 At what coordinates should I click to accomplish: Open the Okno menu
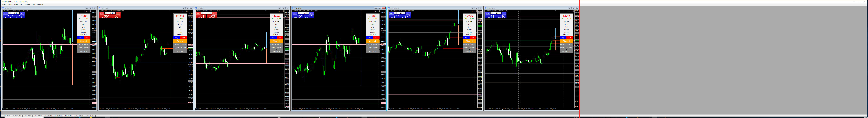click(33, 5)
